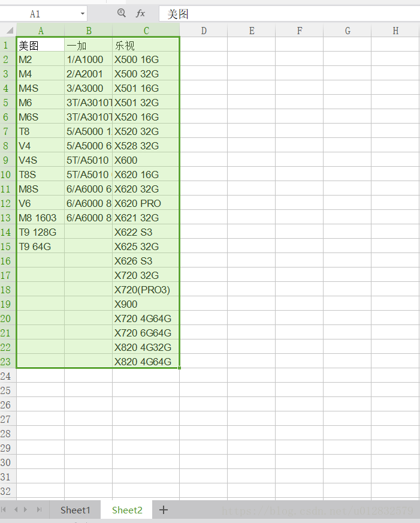
Task: Click cell with M8S
Action: (x=41, y=189)
